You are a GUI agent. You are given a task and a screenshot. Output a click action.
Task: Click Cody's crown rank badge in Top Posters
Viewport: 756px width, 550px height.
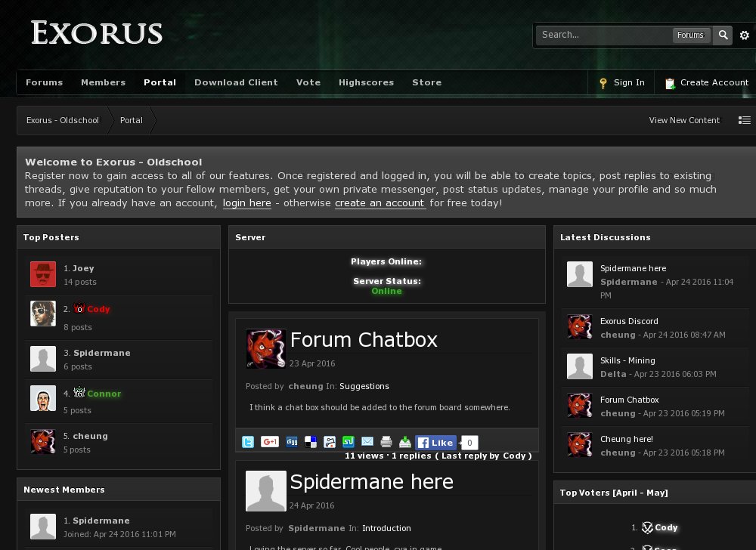click(79, 307)
